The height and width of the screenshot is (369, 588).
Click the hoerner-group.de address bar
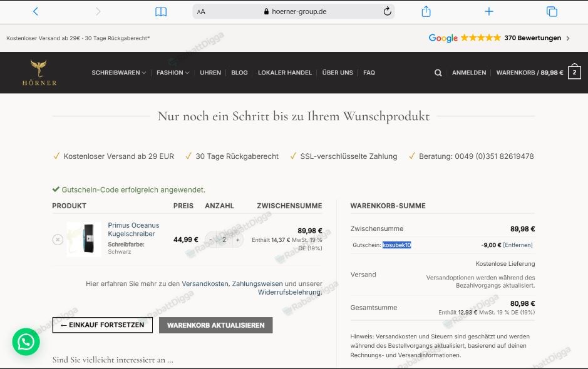click(x=293, y=11)
